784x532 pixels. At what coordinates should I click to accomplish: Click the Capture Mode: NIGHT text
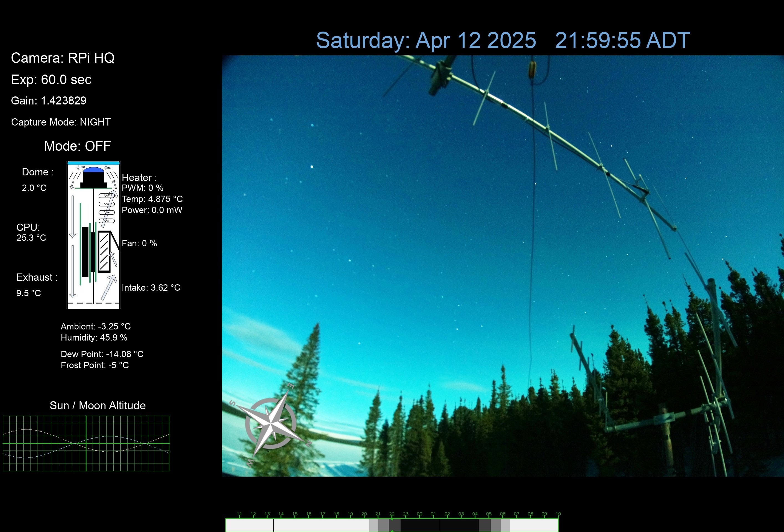pos(61,122)
